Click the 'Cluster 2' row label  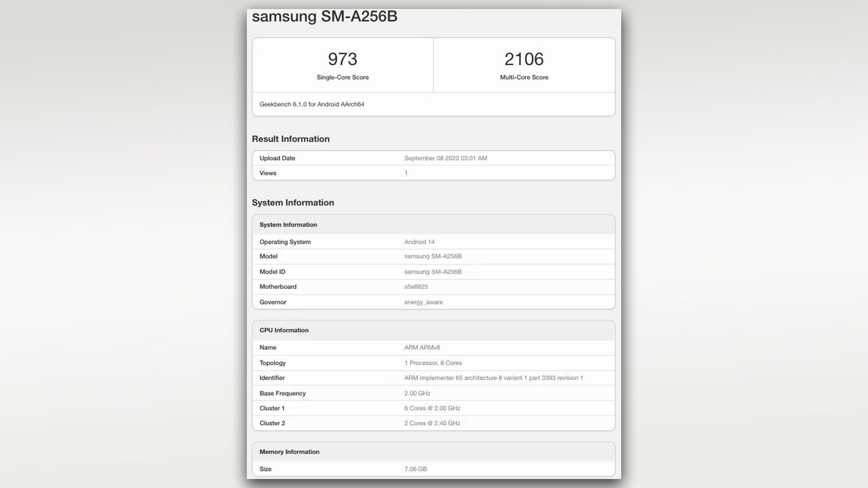pos(272,423)
